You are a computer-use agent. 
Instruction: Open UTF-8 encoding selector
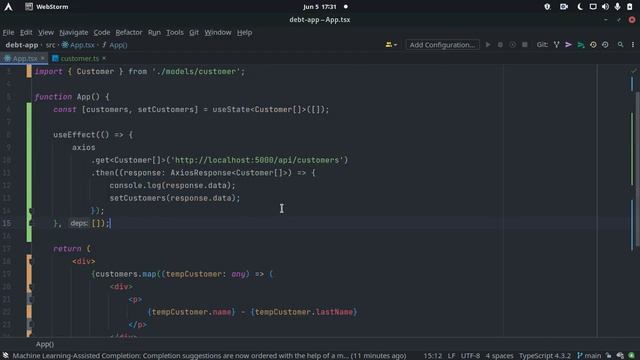pos(470,356)
